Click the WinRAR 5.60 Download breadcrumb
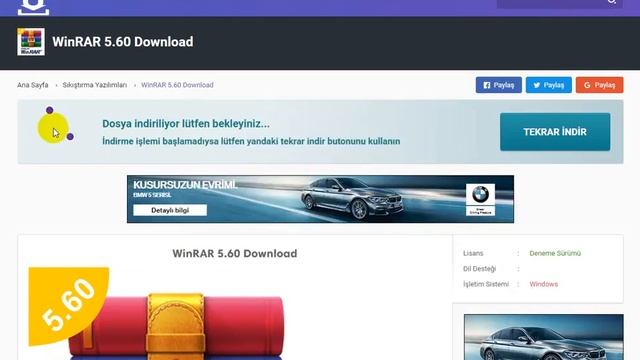 click(x=177, y=85)
